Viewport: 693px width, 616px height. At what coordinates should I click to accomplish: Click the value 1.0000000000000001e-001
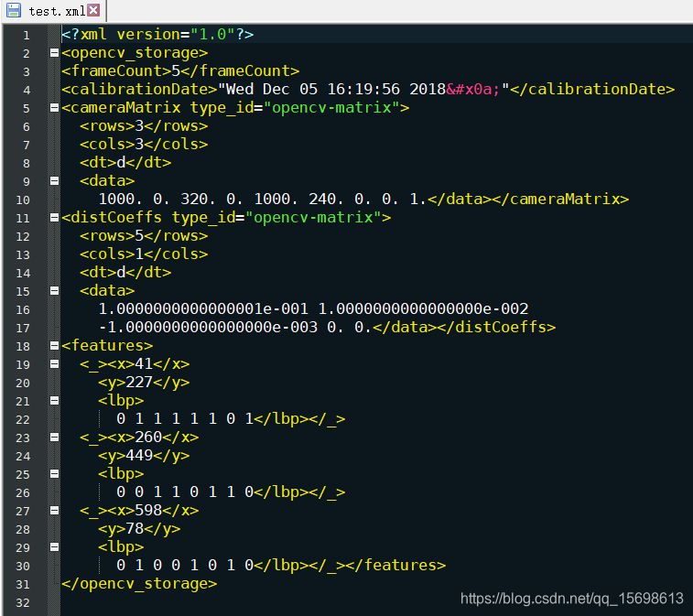click(x=203, y=308)
